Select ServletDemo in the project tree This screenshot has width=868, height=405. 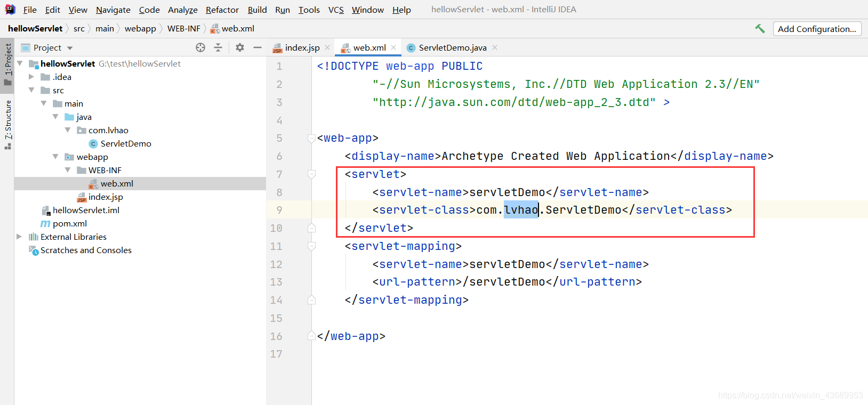point(126,144)
